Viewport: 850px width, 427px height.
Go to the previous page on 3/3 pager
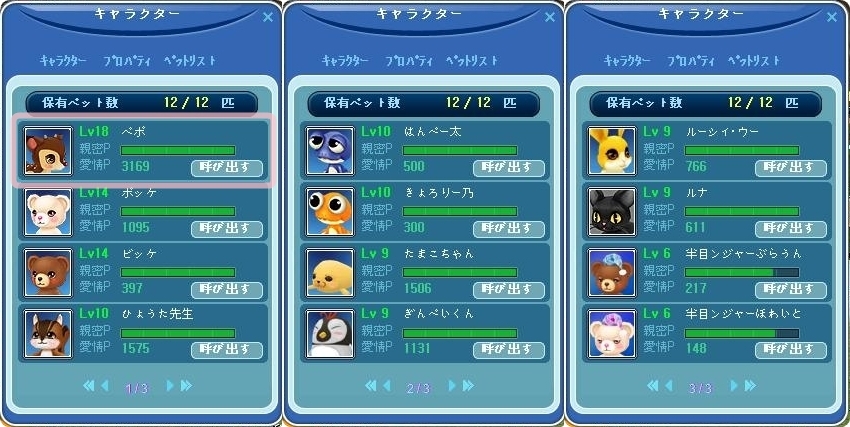tap(669, 385)
